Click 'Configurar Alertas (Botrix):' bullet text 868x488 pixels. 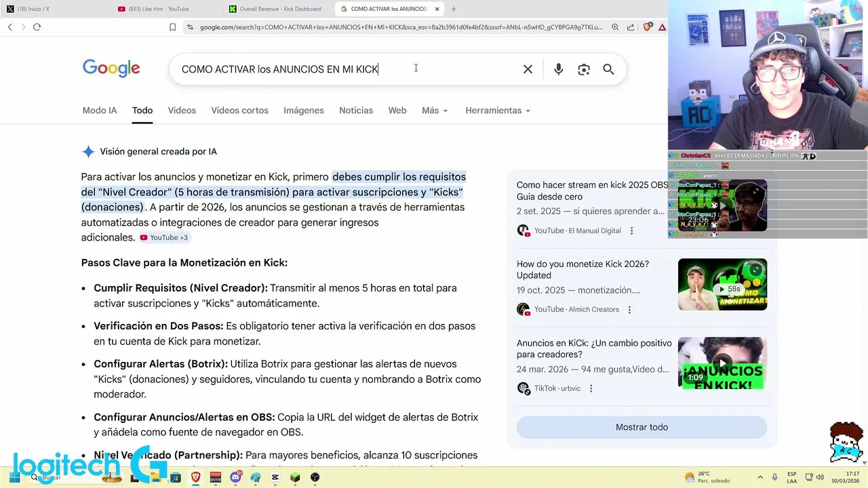(161, 364)
